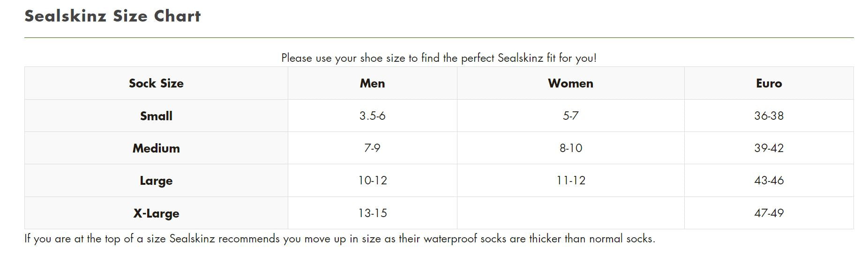Click Women's size 11-12 cell
Image resolution: width=868 pixels, height=255 pixels.
tap(570, 181)
